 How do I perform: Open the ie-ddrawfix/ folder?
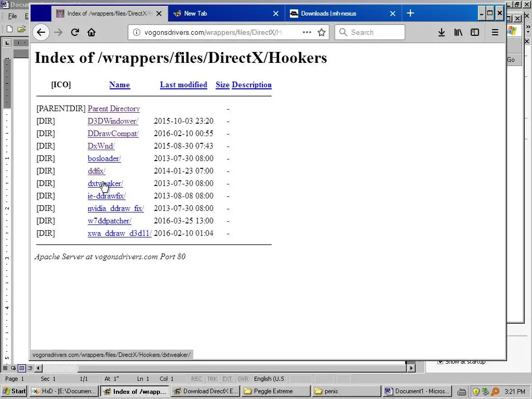pyautogui.click(x=107, y=196)
